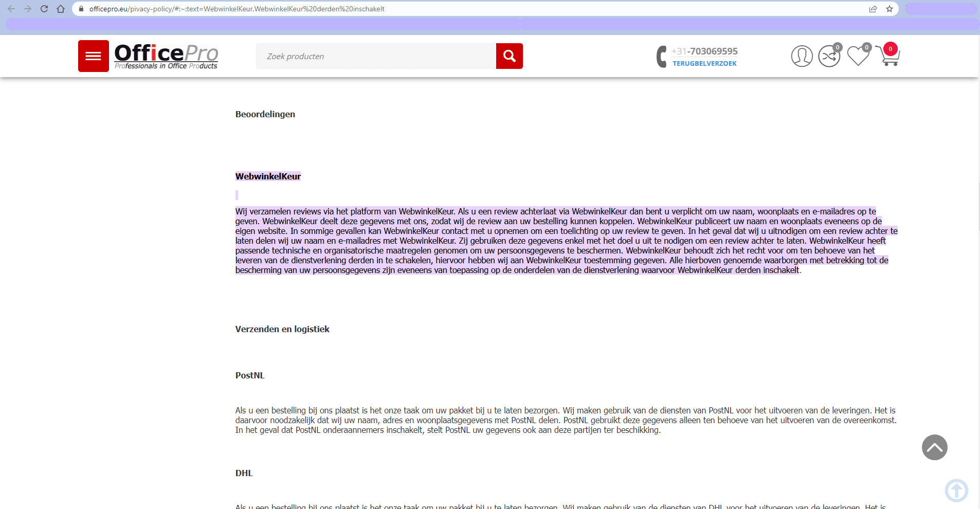Image resolution: width=980 pixels, height=509 pixels.
Task: Click the gray scroll-up chevron circle
Action: pos(934,447)
